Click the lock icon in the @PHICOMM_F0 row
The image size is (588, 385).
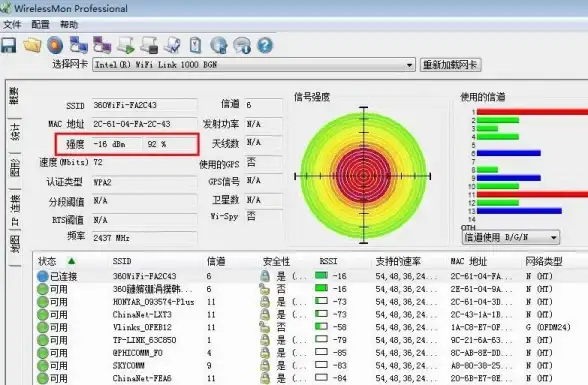pyautogui.click(x=265, y=353)
